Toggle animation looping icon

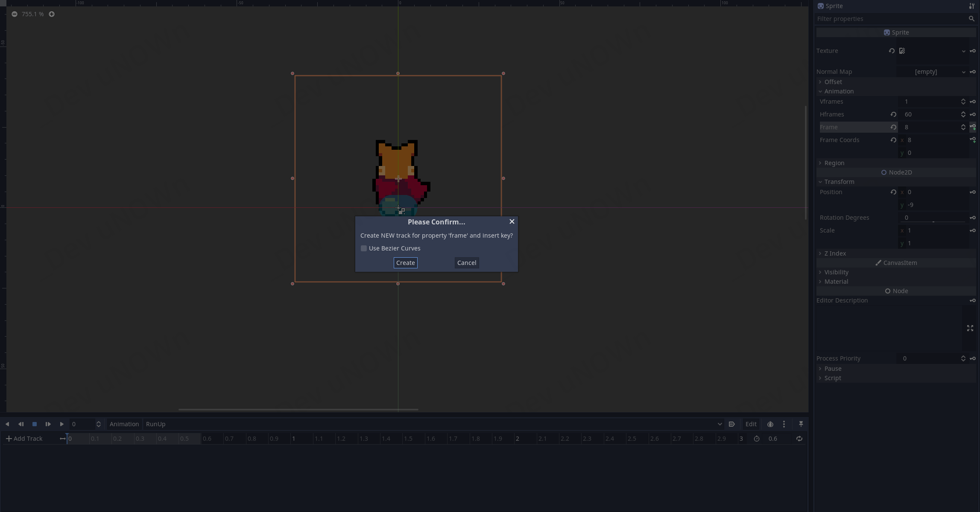click(799, 439)
